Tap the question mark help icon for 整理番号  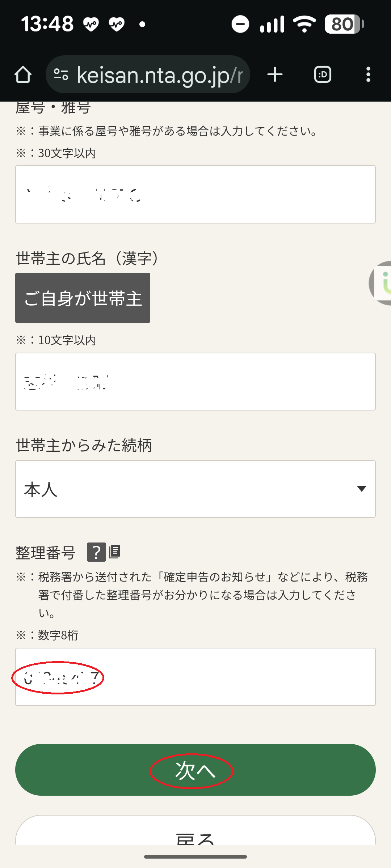96,552
